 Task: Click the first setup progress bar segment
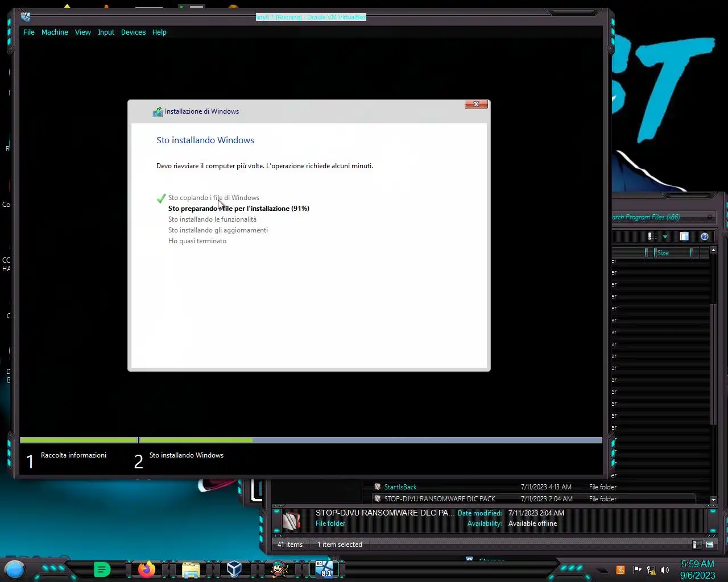(x=79, y=440)
